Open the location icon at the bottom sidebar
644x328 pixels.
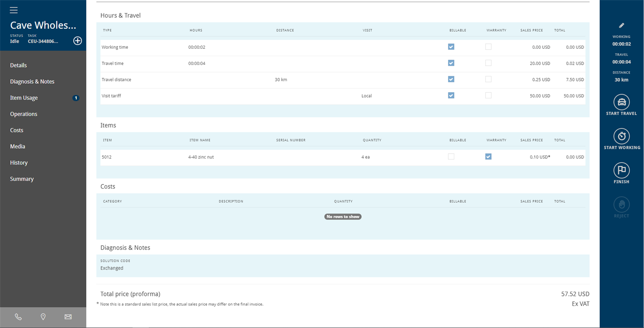[x=43, y=316]
